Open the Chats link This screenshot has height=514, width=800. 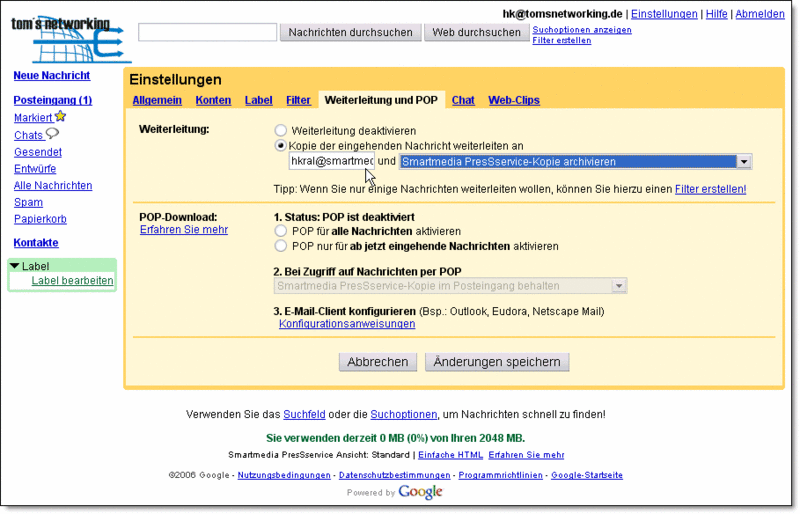point(28,135)
